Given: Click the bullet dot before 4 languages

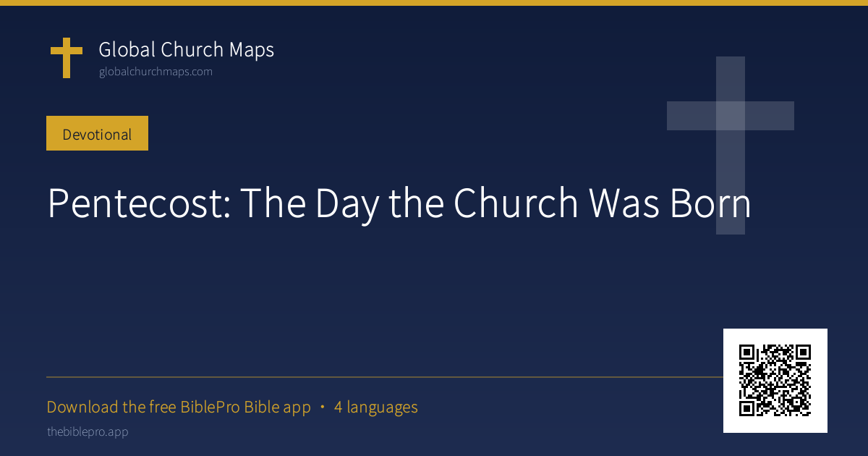Looking at the screenshot, I should point(322,408).
